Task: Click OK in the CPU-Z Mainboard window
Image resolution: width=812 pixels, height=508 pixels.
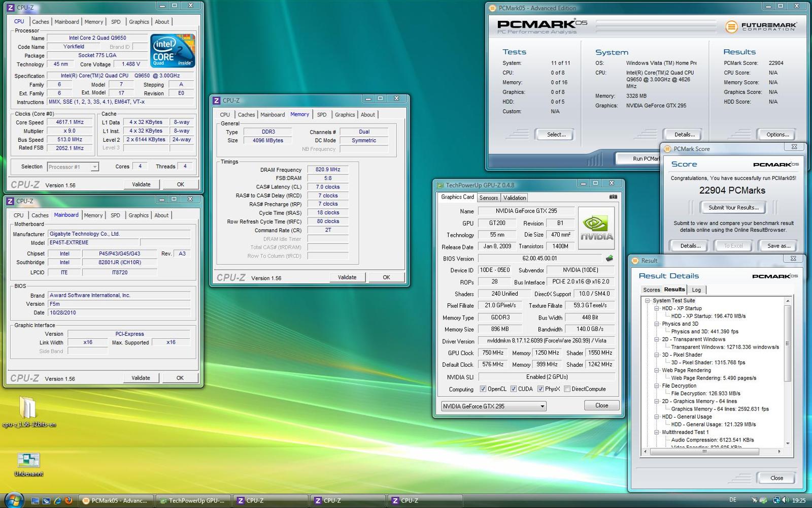Action: pos(180,378)
